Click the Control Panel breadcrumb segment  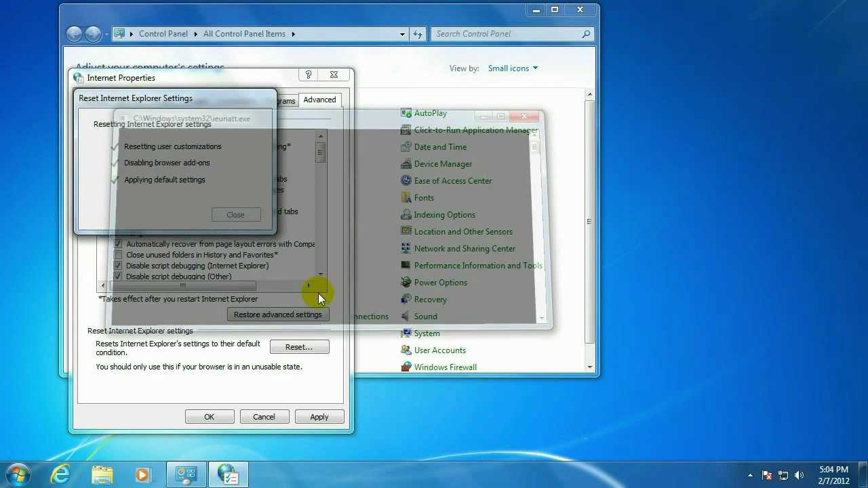click(163, 34)
